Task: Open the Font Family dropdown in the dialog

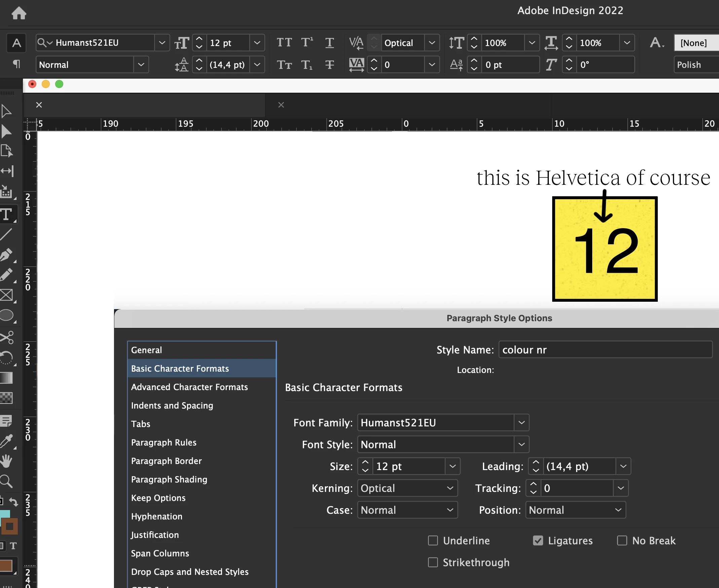Action: click(x=521, y=422)
